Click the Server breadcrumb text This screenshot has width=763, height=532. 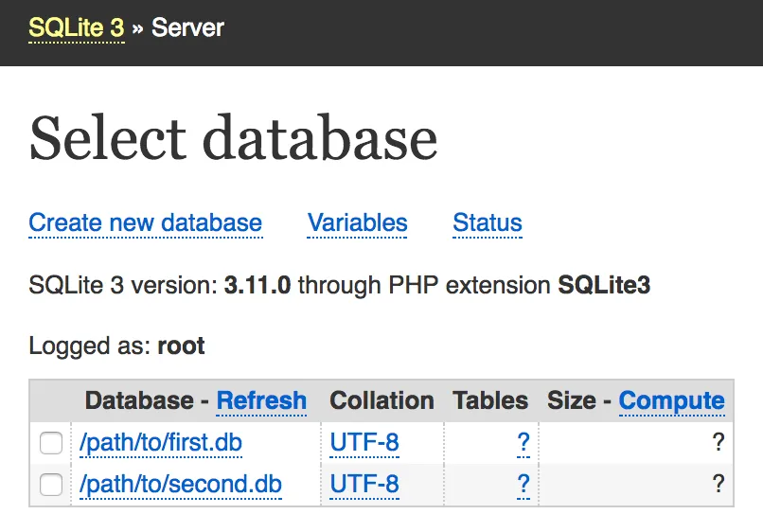(187, 27)
